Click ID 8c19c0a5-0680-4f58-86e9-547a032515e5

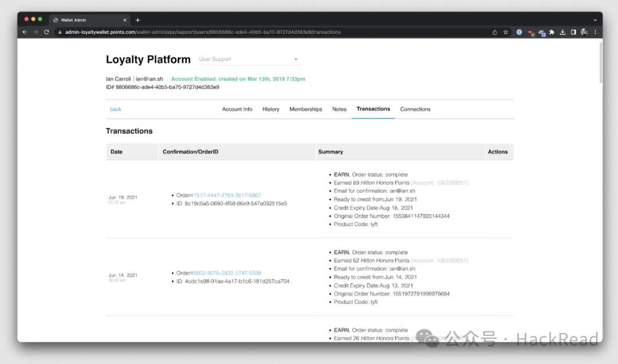232,204
